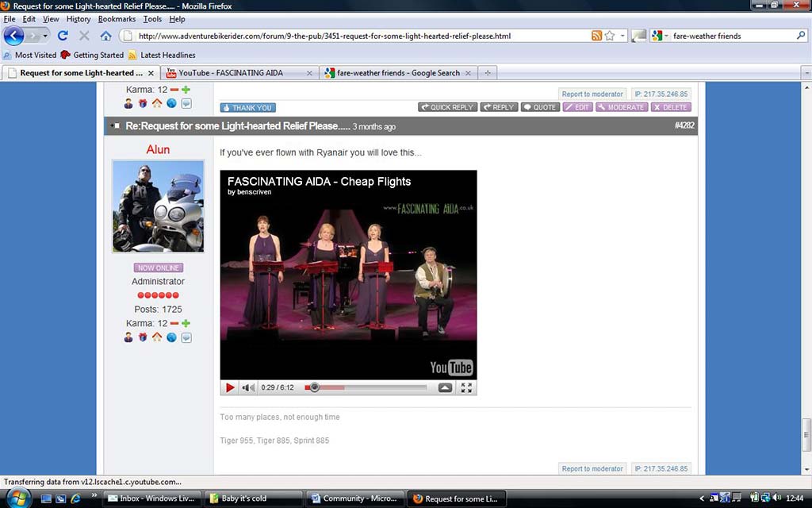The height and width of the screenshot is (508, 812).
Task: Open the Most Visited bookmarks folder
Action: [30, 55]
